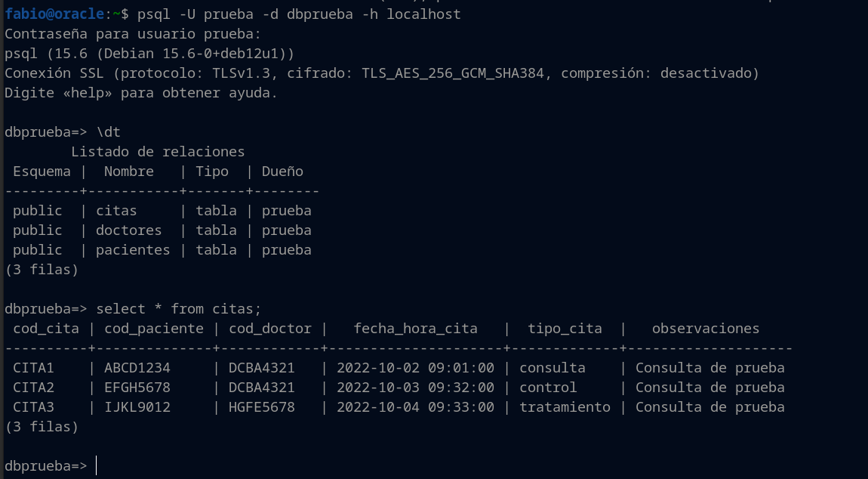868x479 pixels.
Task: Click the Dueño column header
Action: [x=282, y=172]
